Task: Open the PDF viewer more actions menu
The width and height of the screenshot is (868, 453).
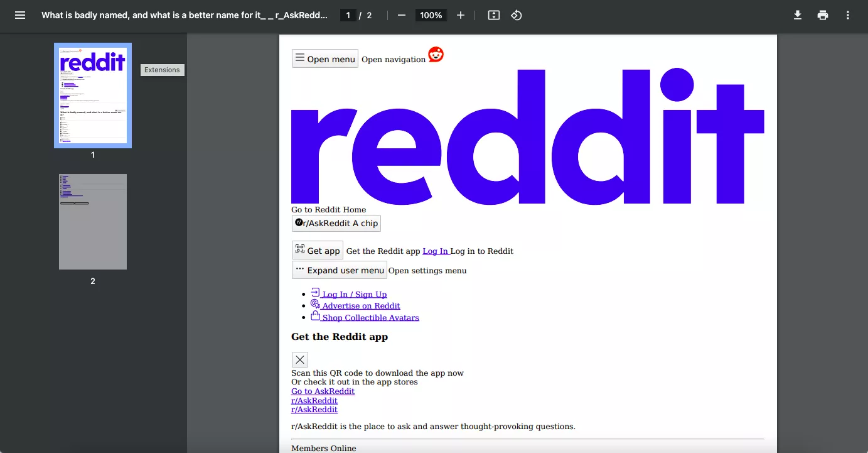Action: coord(848,15)
